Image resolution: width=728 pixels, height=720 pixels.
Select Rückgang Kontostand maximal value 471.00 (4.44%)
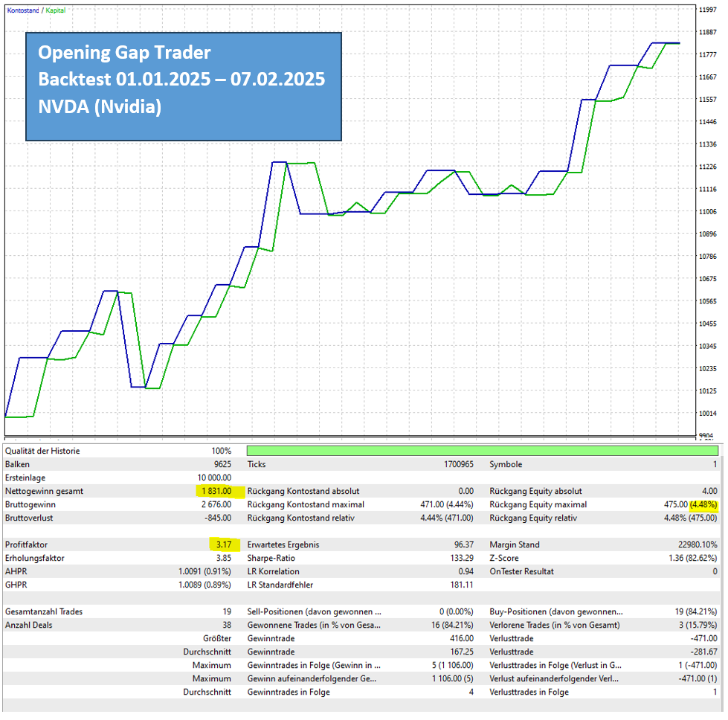447,505
